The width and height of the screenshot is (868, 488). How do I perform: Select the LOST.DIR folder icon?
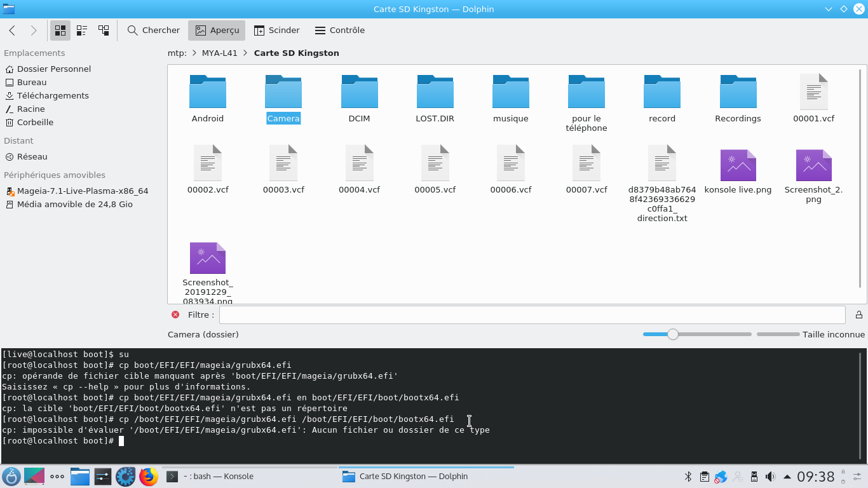point(435,91)
